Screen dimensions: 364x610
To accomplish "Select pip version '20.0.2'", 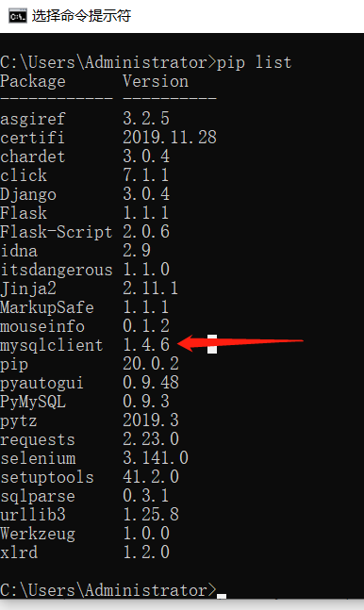I will (151, 364).
